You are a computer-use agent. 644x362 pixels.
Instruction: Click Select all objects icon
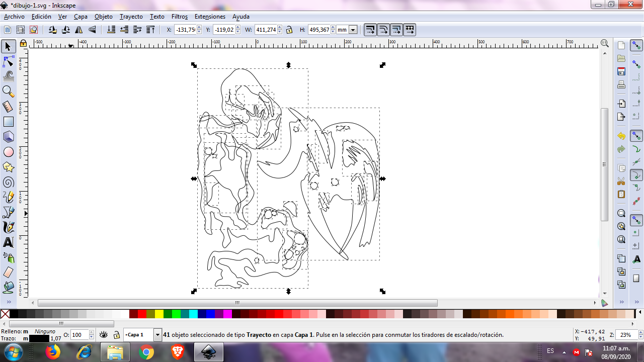coord(8,30)
